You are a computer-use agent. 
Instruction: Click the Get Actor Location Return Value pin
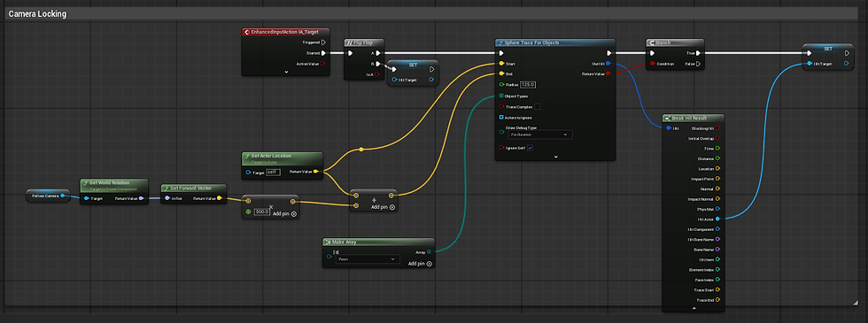[315, 172]
